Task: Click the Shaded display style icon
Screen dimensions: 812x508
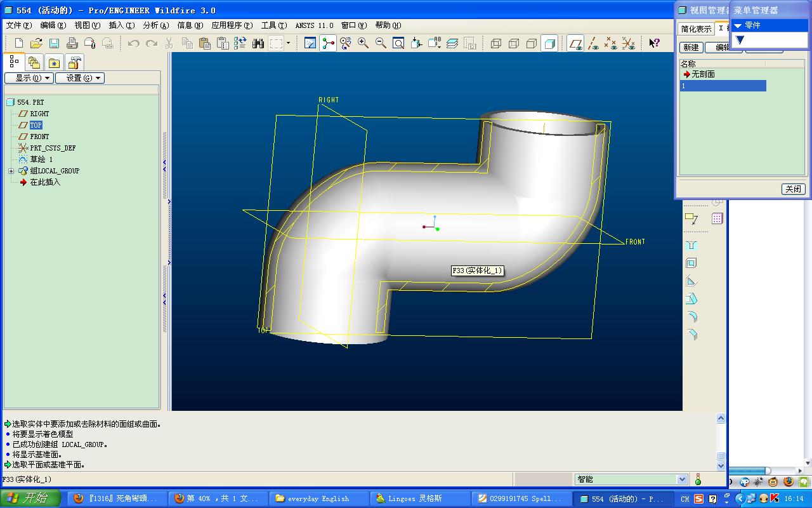Action: pos(550,43)
